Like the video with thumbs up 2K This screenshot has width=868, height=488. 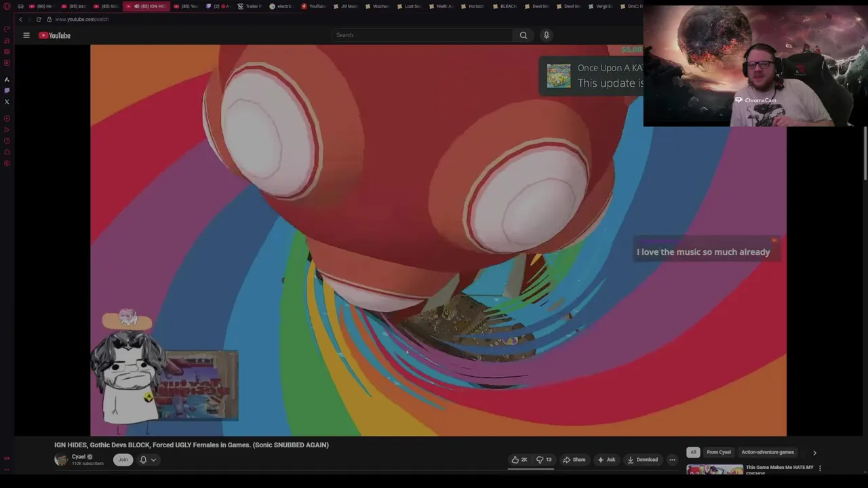pos(519,460)
